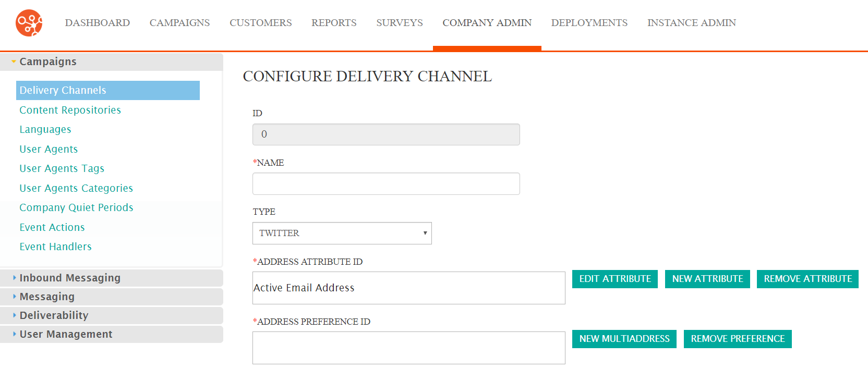Image resolution: width=868 pixels, height=369 pixels.
Task: Click the Remove Attribute button
Action: 807,279
